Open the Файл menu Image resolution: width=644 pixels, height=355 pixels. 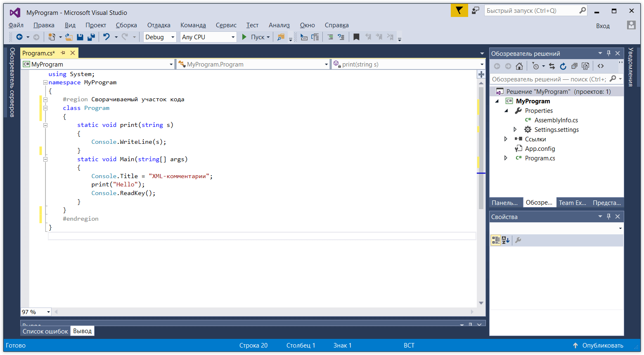pos(16,25)
